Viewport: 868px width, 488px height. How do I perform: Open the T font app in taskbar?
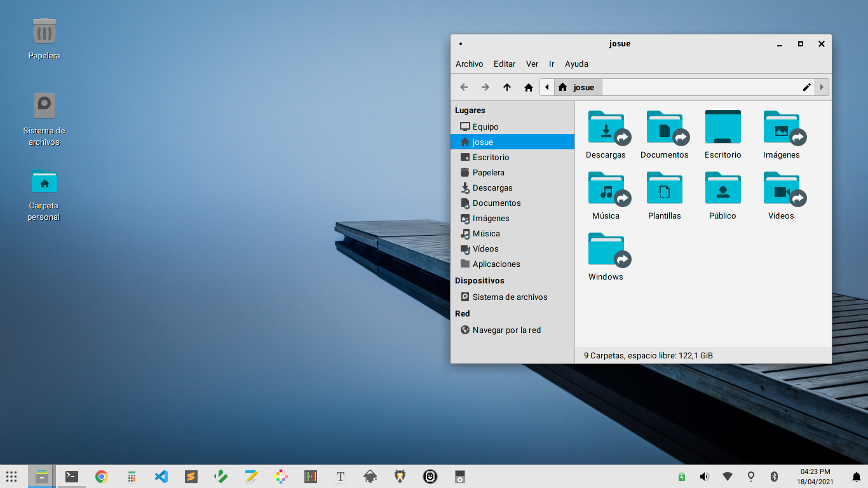[x=341, y=477]
